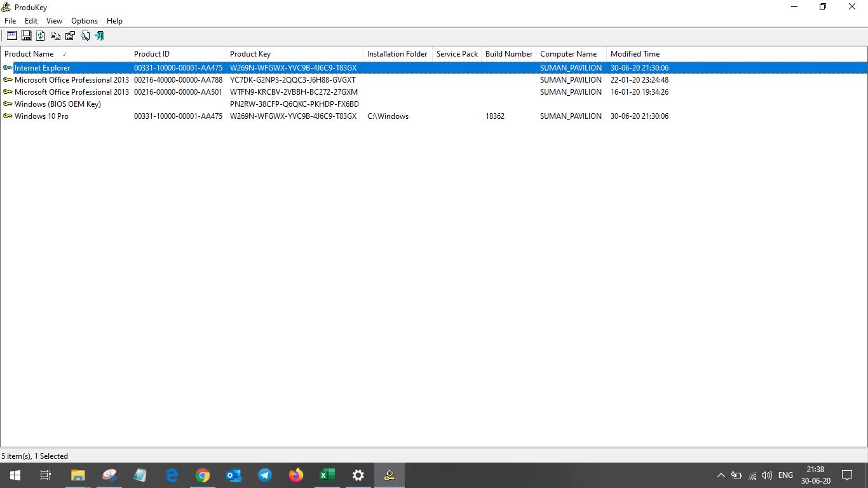The height and width of the screenshot is (488, 868).
Task: Copy selected items using toolbar icon
Action: point(55,36)
